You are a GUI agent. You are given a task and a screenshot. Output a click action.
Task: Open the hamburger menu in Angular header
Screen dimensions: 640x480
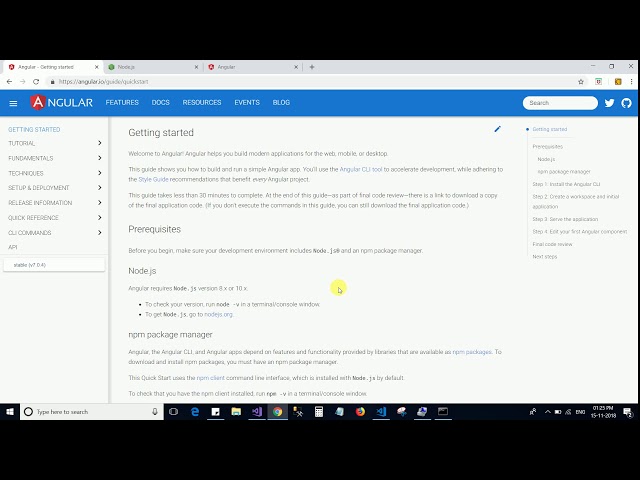point(13,103)
